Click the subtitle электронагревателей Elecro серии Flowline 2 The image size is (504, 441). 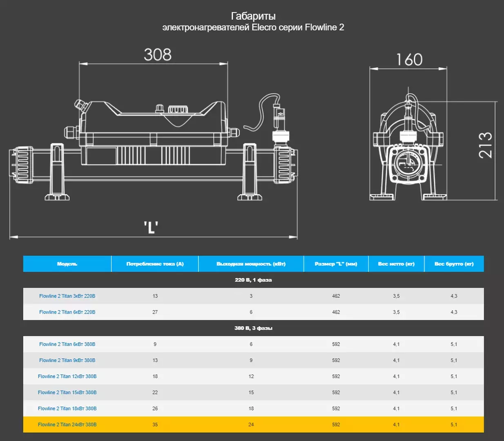point(253,27)
